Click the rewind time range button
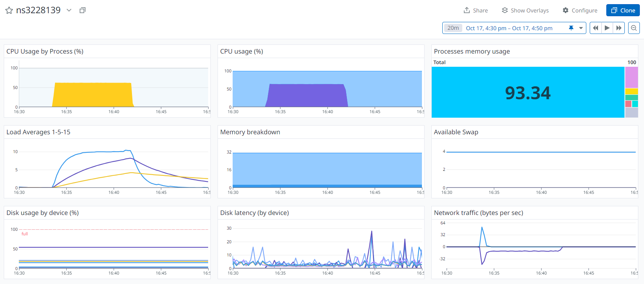Screen dimensions: 644x284 595,28
